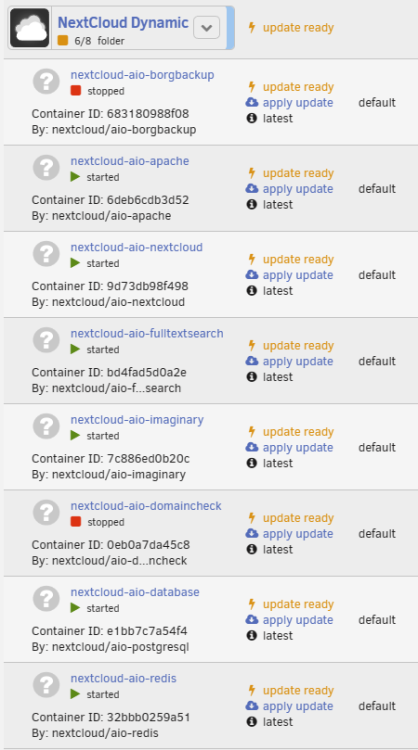Open the nextcloud-aio-imaginary container link
Image resolution: width=418 pixels, height=750 pixels.
pos(137,419)
